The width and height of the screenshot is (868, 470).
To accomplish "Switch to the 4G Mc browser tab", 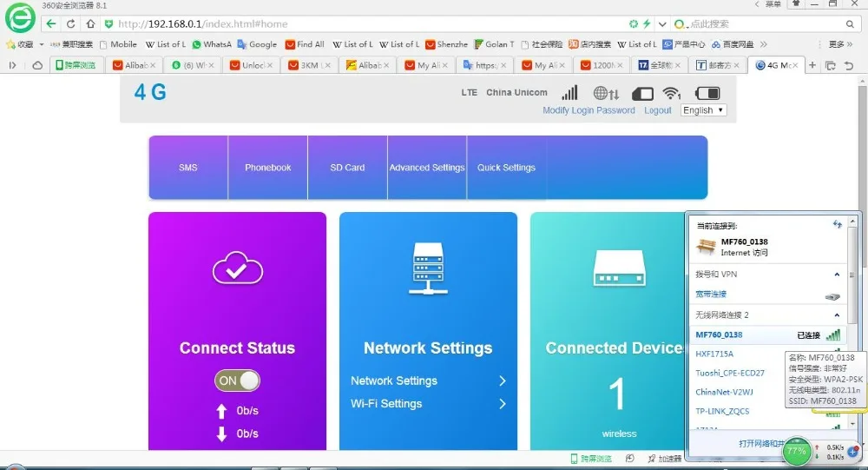I will click(x=775, y=65).
